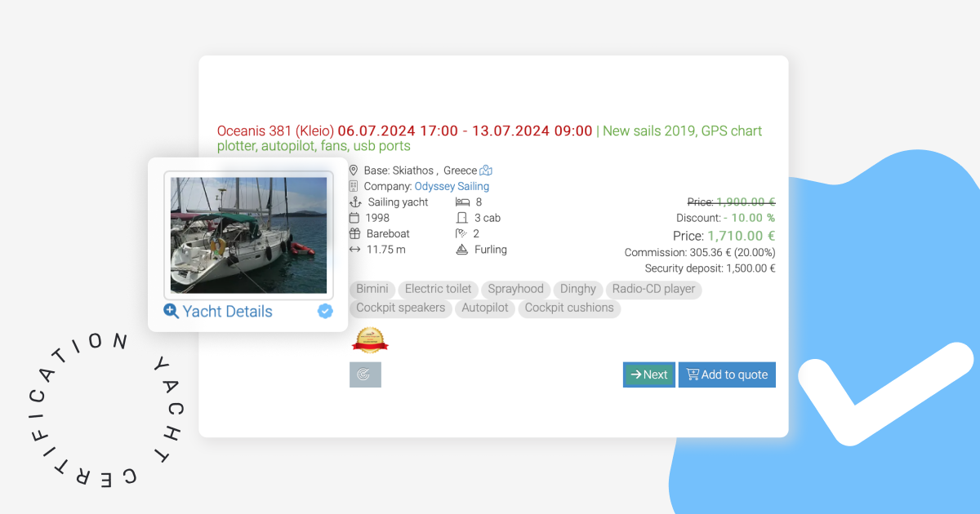Click the Security deposit: 1,500.00 € line
980x514 pixels.
click(x=710, y=268)
